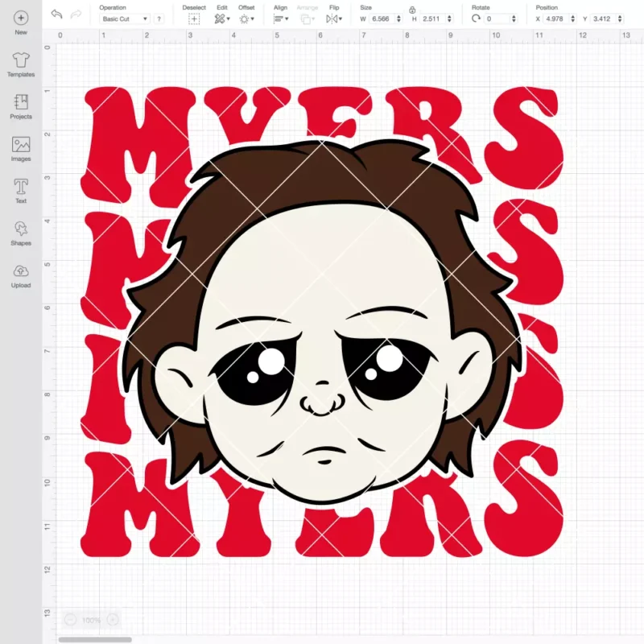Image resolution: width=644 pixels, height=644 pixels.
Task: Click the Height size input field
Action: point(432,19)
